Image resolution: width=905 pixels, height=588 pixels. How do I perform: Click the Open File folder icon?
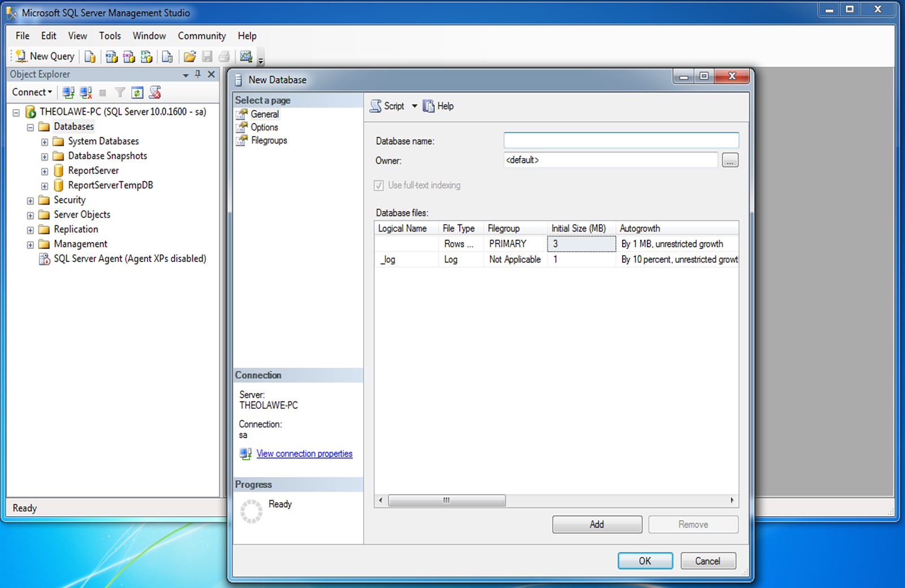[189, 57]
